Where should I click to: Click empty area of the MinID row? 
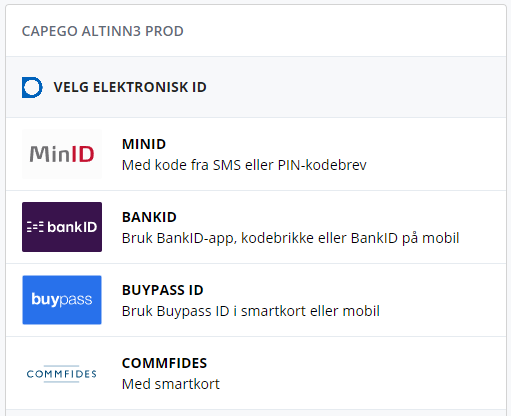(433, 154)
